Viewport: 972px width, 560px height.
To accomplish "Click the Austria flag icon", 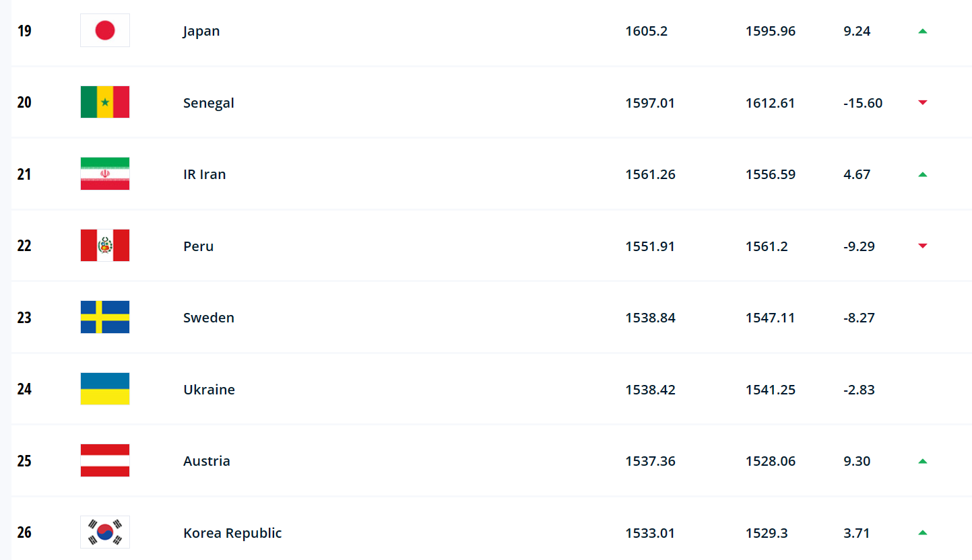I will pos(105,460).
